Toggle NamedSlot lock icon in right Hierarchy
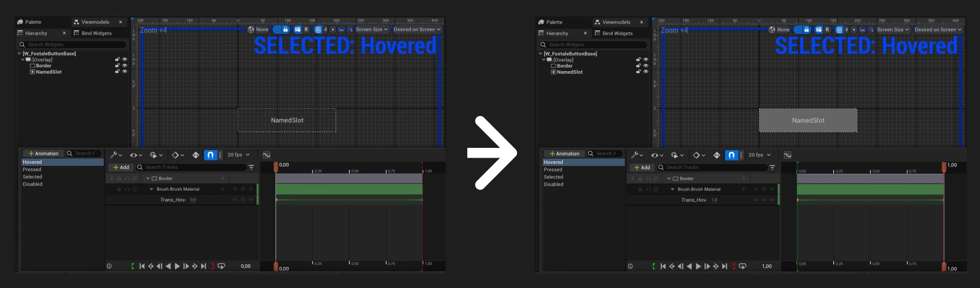This screenshot has width=980, height=288. click(x=638, y=72)
